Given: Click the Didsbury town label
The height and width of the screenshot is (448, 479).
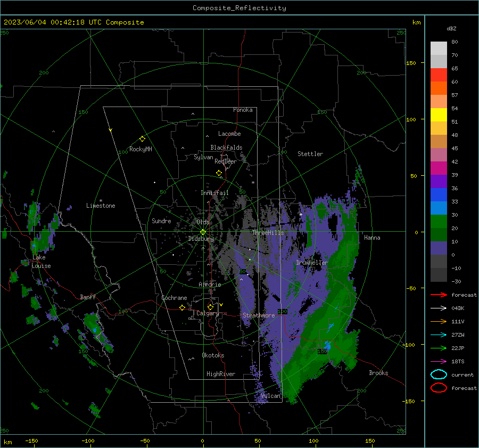Looking at the screenshot, I should (x=201, y=239).
